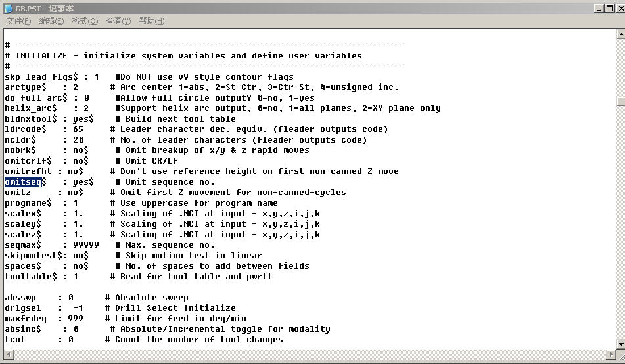The height and width of the screenshot is (364, 625).
Task: Click the spaces$ variable name
Action: point(23,266)
